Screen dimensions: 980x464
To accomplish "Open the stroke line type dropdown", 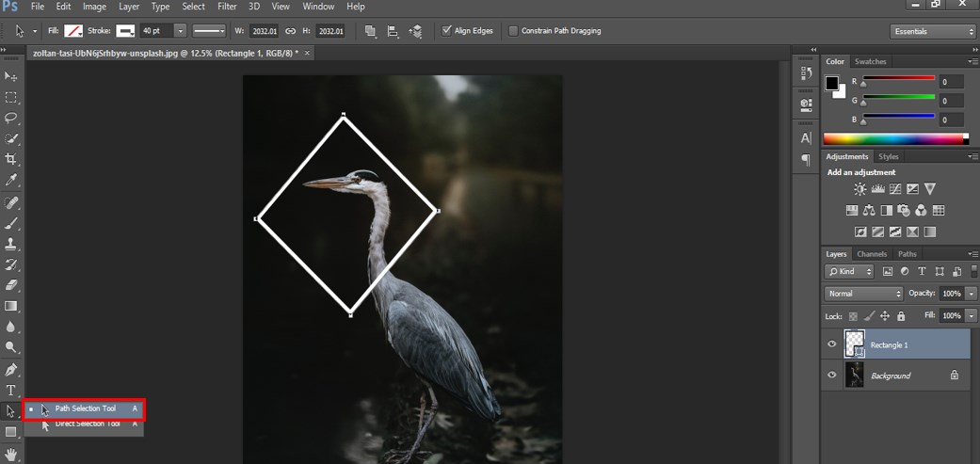I will coord(209,31).
